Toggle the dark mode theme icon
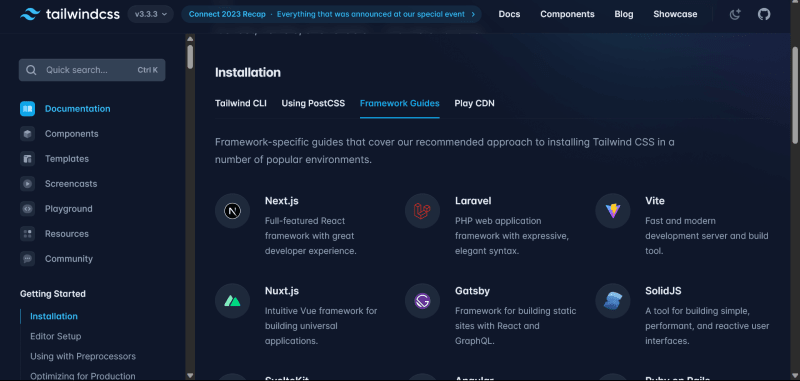The image size is (800, 381). coord(735,14)
